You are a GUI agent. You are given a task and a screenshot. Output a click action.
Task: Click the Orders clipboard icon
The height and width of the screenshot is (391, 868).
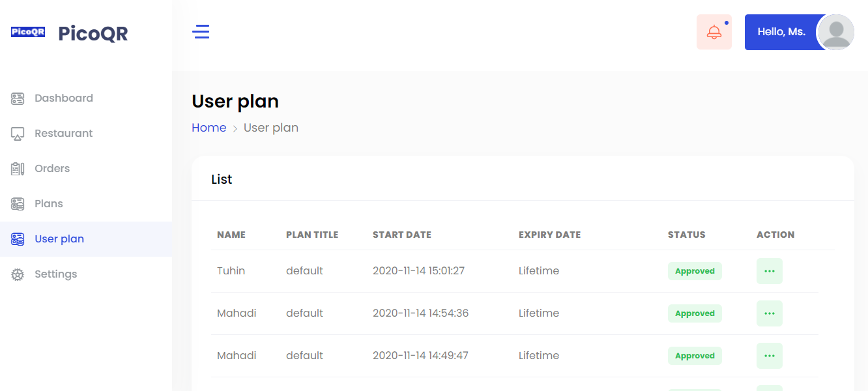click(x=18, y=169)
